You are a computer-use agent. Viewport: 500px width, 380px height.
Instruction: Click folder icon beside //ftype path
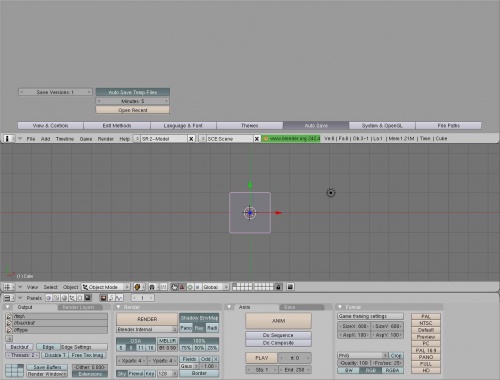coord(9,330)
